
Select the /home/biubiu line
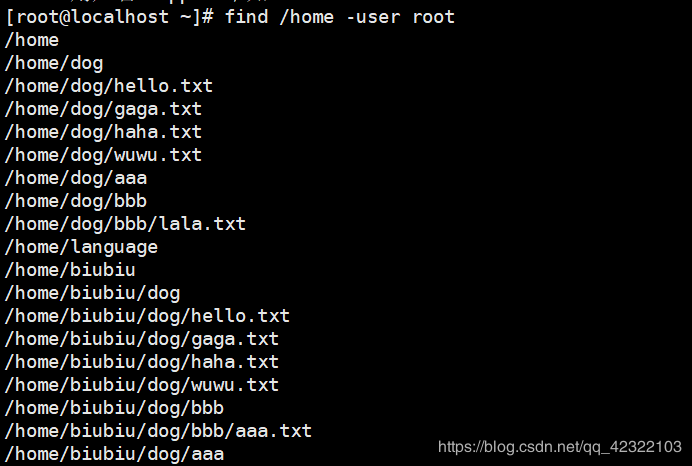point(70,270)
